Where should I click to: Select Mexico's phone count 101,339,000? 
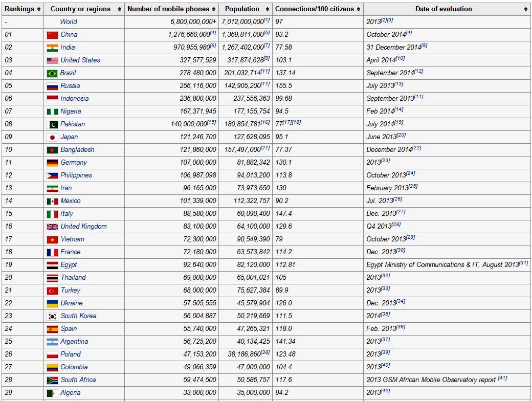point(198,201)
